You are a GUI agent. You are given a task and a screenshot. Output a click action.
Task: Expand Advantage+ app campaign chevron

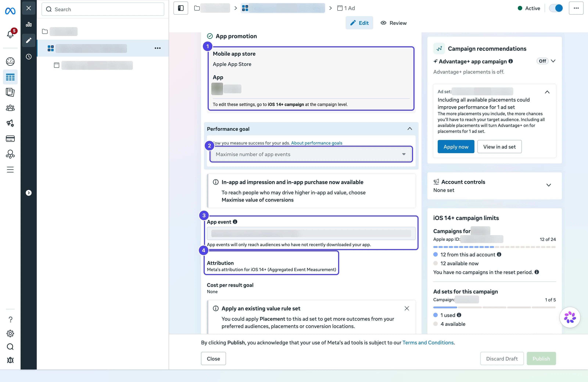(x=553, y=61)
